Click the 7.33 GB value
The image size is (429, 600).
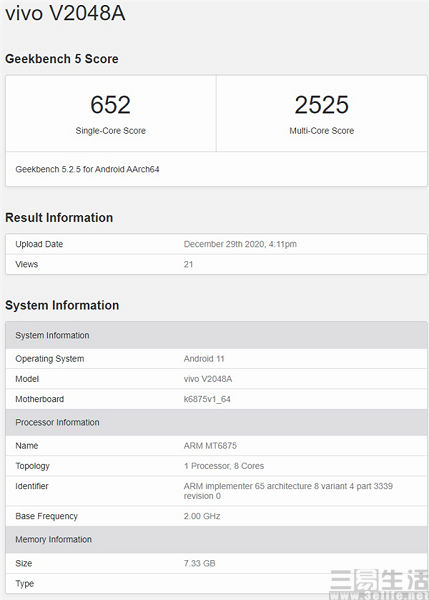(x=199, y=563)
